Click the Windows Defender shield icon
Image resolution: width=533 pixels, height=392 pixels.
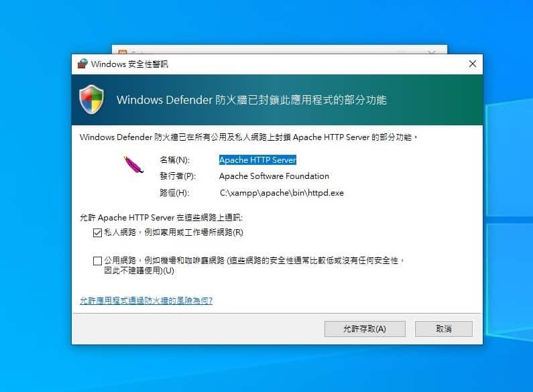[91, 100]
